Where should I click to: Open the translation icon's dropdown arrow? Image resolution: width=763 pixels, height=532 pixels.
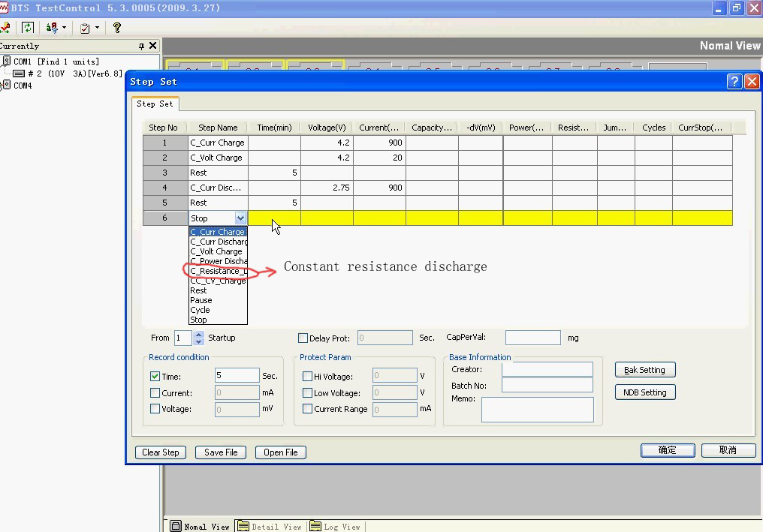tap(65, 27)
